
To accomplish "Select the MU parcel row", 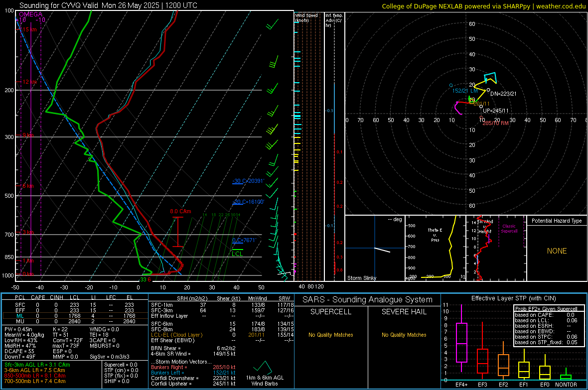I will [74, 321].
